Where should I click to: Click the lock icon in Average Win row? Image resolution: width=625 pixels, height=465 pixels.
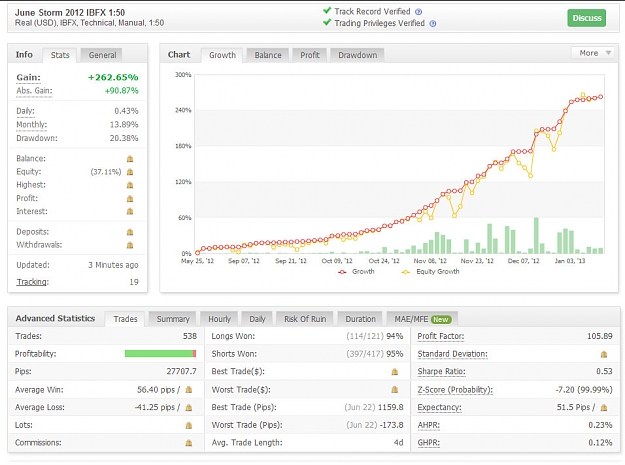(x=189, y=390)
